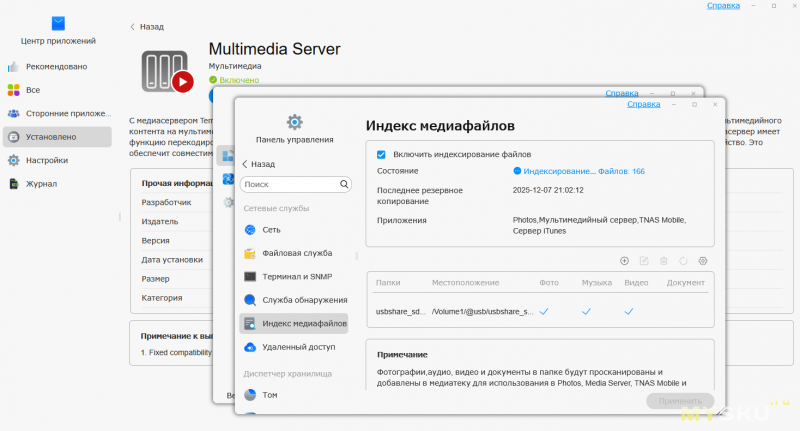The image size is (800, 431).
Task: Switch to Журнал in App Center
Action: 41,184
